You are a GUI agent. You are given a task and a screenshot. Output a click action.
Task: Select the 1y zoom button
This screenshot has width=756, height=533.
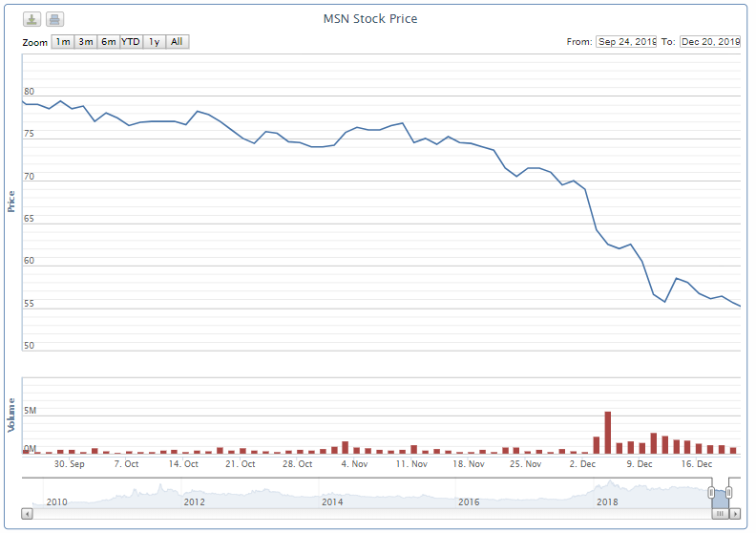pyautogui.click(x=155, y=42)
